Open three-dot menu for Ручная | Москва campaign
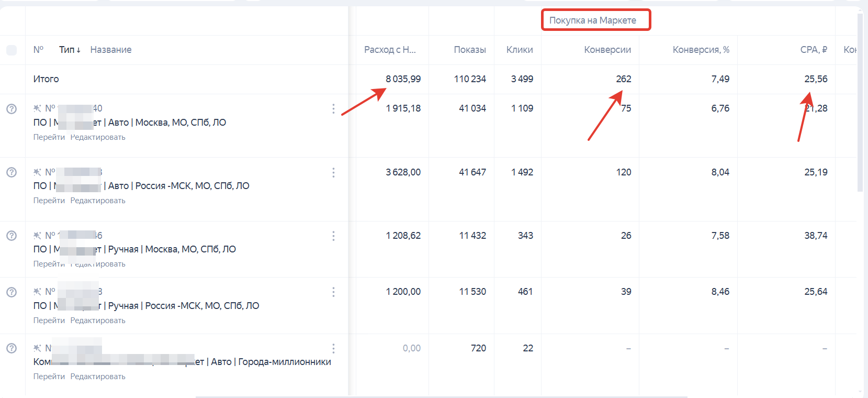868x398 pixels. [x=333, y=236]
